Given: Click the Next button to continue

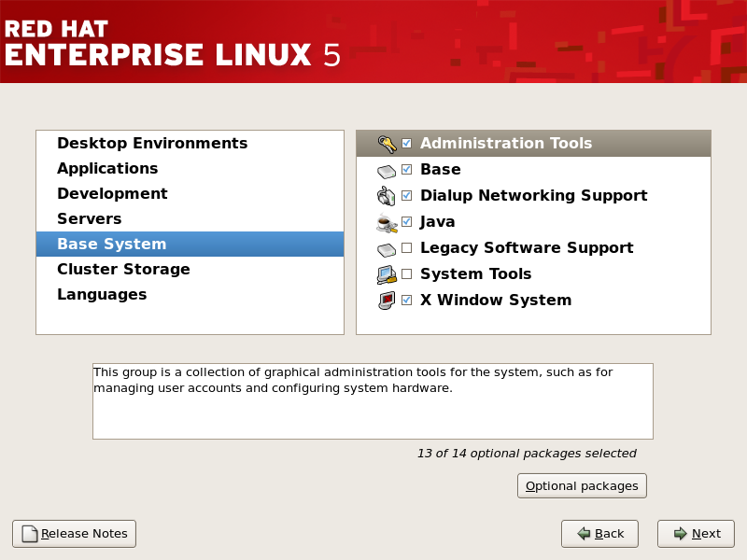Looking at the screenshot, I should click(695, 533).
